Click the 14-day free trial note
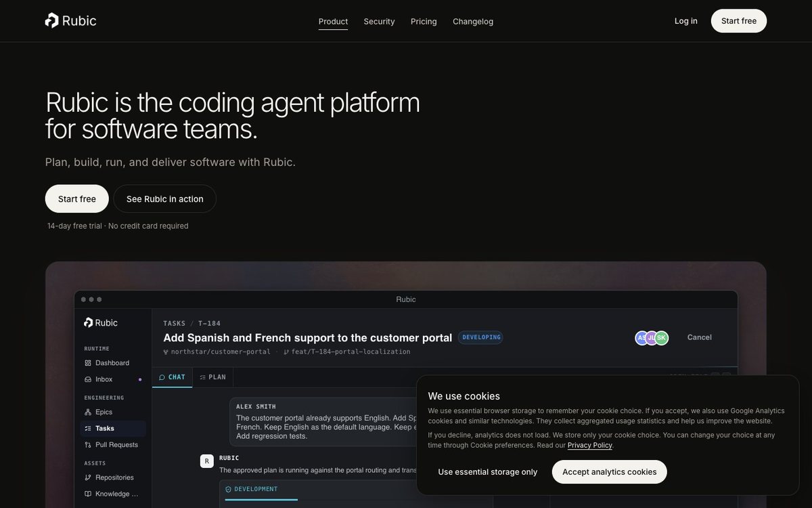Screen dimensions: 812x508 point(118,226)
